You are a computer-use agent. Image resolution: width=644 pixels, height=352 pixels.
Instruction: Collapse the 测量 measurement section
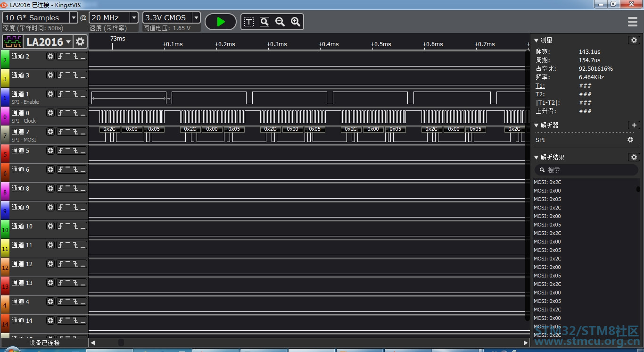(536, 40)
